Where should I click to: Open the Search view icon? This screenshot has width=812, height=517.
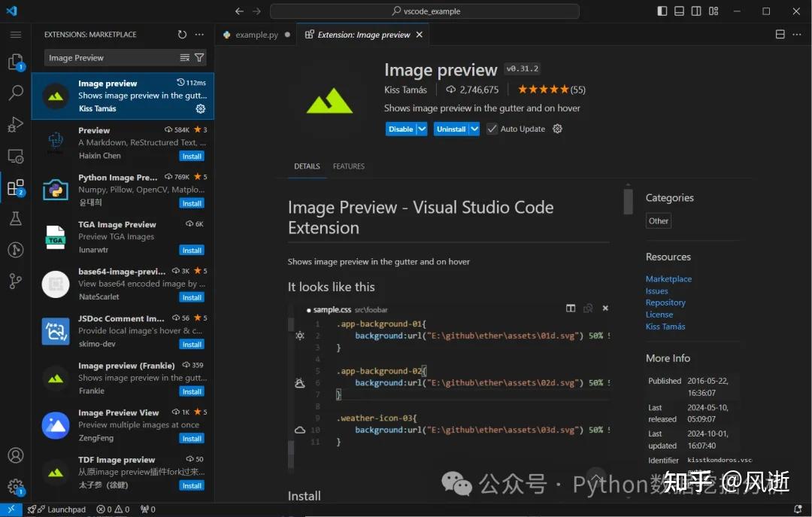[15, 93]
